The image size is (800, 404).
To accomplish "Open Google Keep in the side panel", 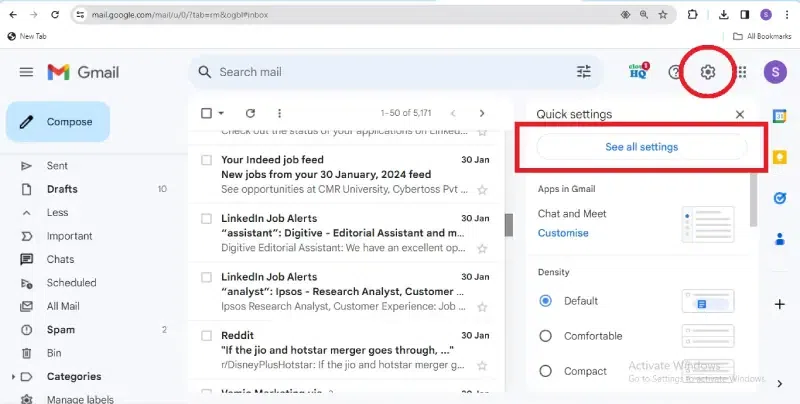I will click(x=780, y=157).
